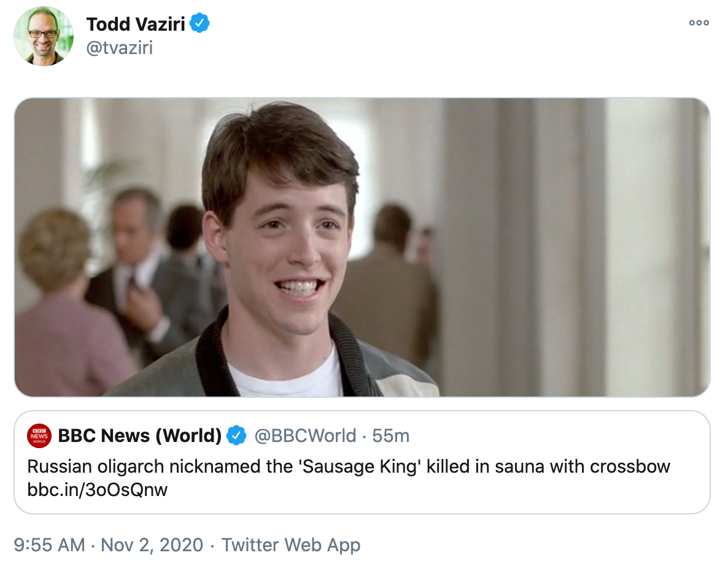
Task: Click the Twitter Web App source link
Action: (291, 545)
